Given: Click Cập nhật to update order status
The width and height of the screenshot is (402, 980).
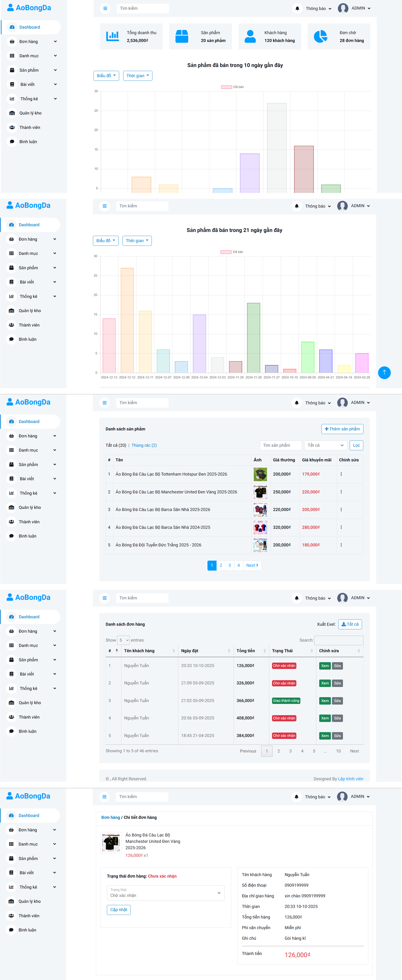Looking at the screenshot, I should 119,910.
